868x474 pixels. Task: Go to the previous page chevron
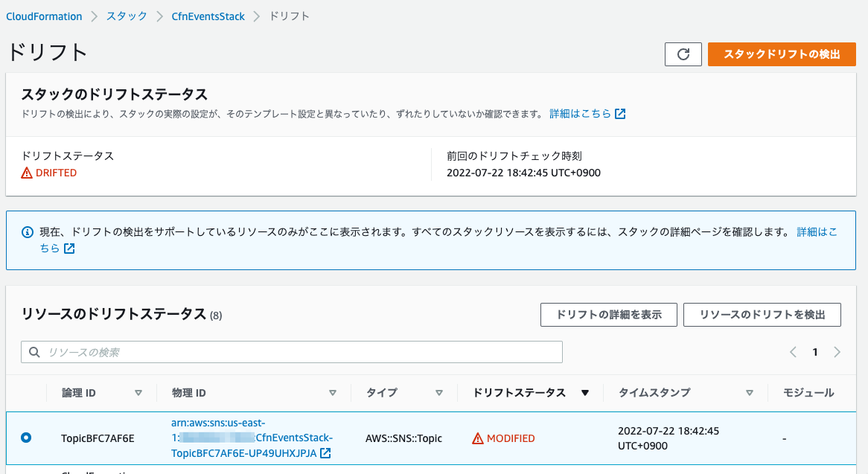tap(793, 352)
